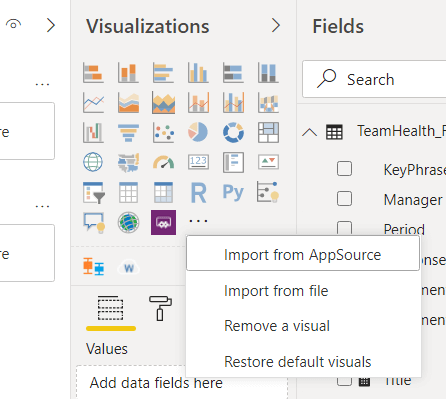The image size is (446, 399).
Task: Select the R script visual
Action: pos(198,192)
